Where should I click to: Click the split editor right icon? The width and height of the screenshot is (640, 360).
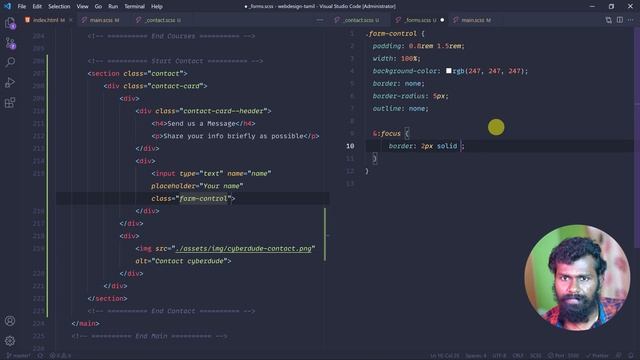point(620,20)
